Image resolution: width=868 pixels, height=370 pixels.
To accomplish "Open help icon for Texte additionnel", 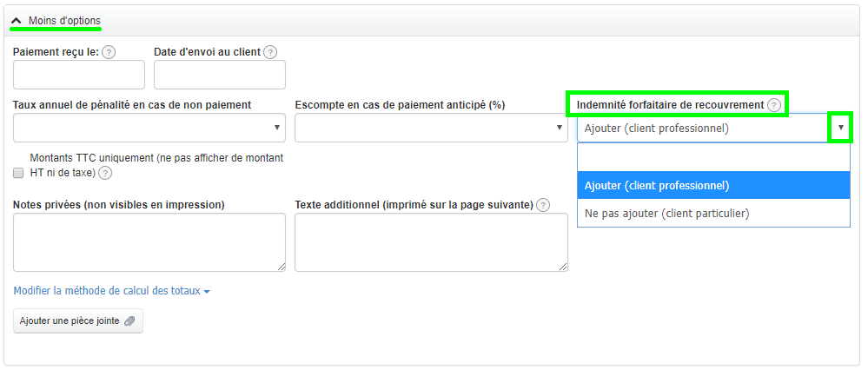I will [x=544, y=205].
